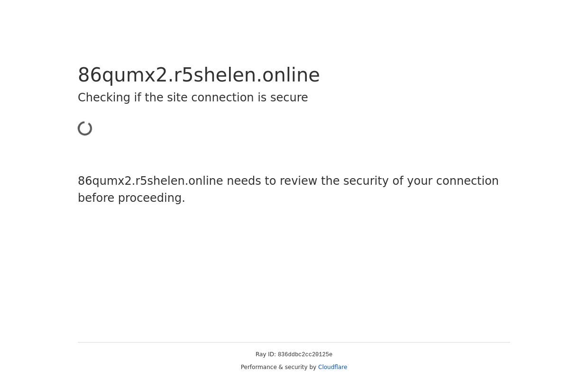Screen dimensions: 588x379
Task: Click the word "needs" in the body paragraph
Action: click(x=243, y=181)
